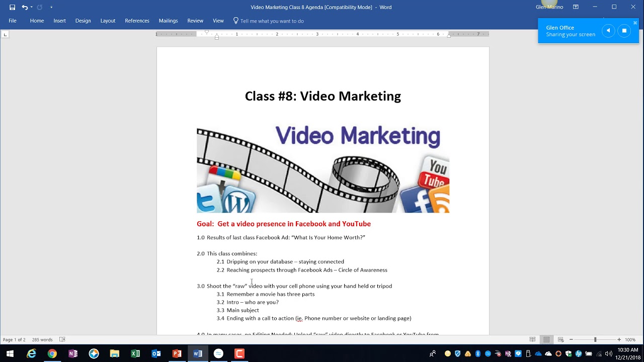Switch to PowerPoint from taskbar
Image resolution: width=644 pixels, height=362 pixels.
point(177,354)
